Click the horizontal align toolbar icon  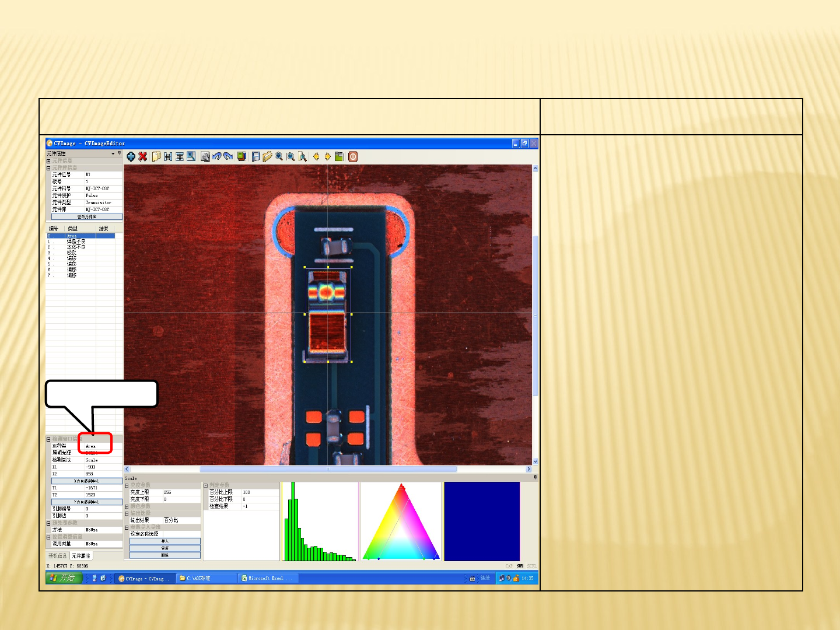tap(168, 156)
